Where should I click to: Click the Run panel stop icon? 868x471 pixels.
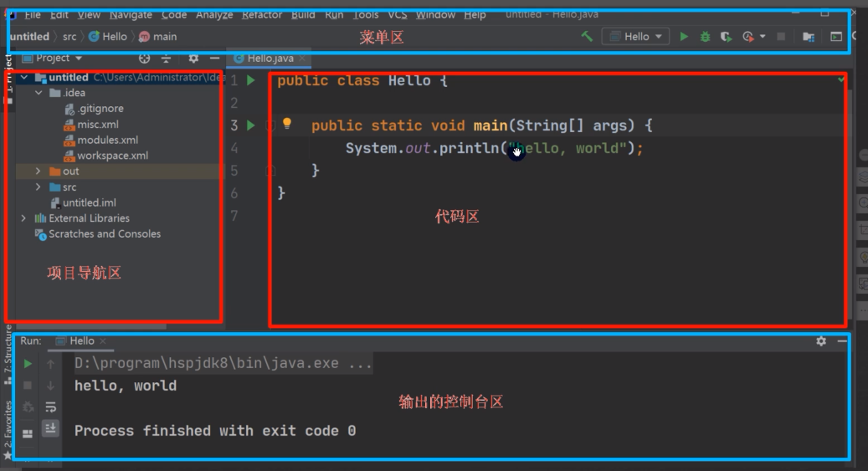28,385
